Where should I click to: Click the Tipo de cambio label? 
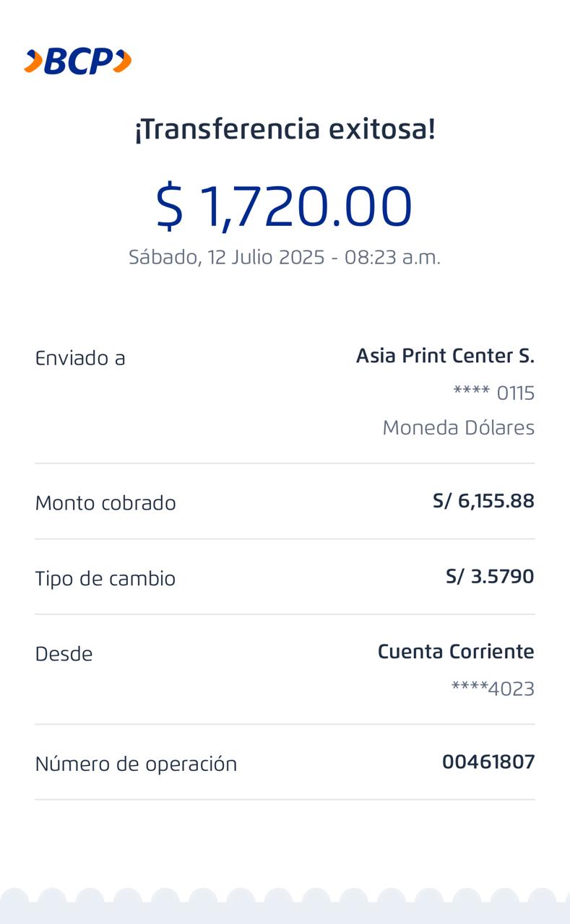(x=105, y=579)
